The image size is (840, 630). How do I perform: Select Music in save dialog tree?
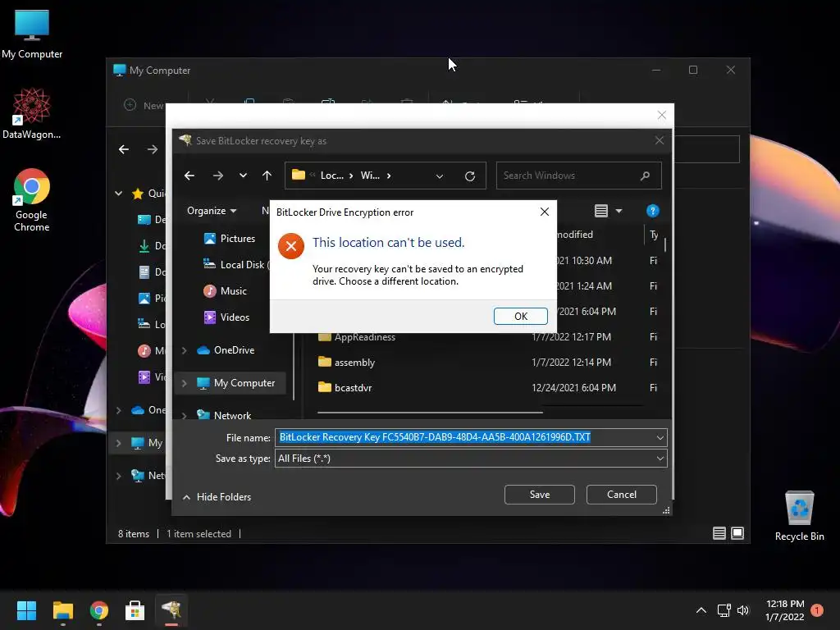(x=225, y=291)
